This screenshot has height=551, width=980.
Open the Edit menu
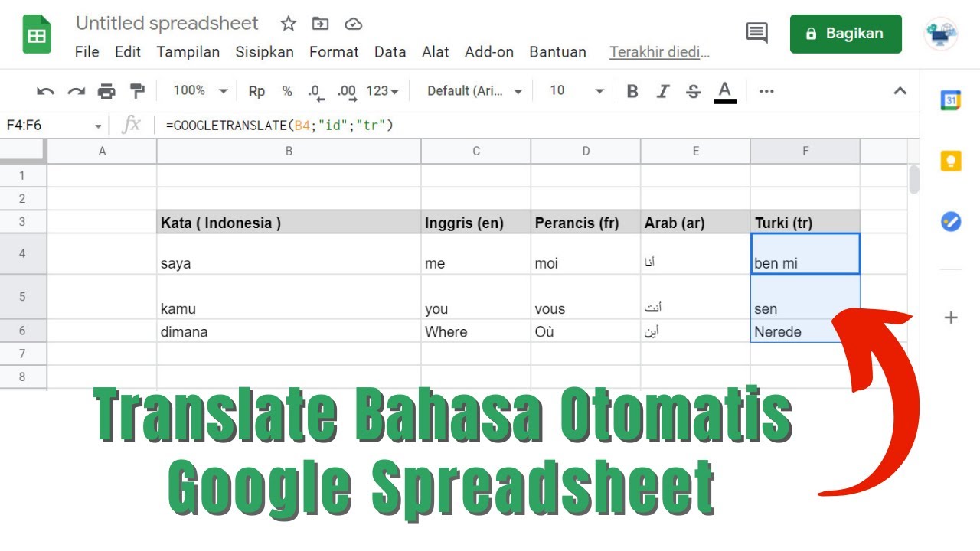pyautogui.click(x=128, y=52)
